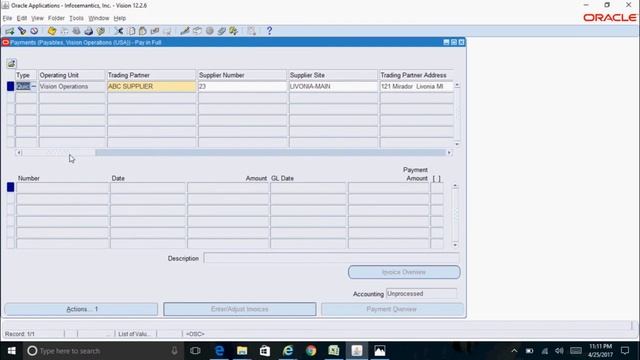Click the invoice grid scroll down arrow
Viewport: 640px width, 360px height.
tap(455, 245)
